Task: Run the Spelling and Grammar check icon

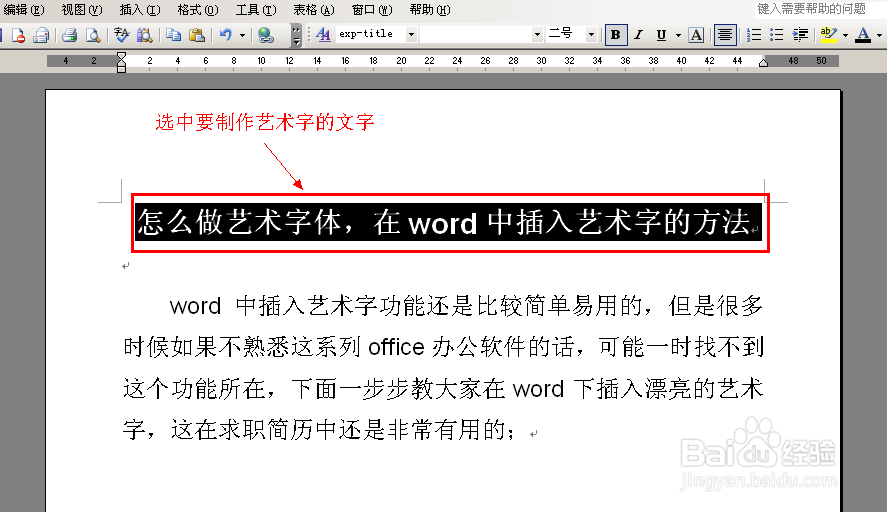Action: (121, 35)
